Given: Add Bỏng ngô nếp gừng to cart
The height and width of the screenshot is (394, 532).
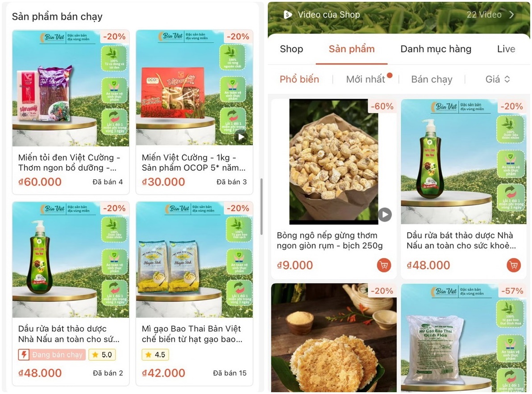Looking at the screenshot, I should (384, 265).
